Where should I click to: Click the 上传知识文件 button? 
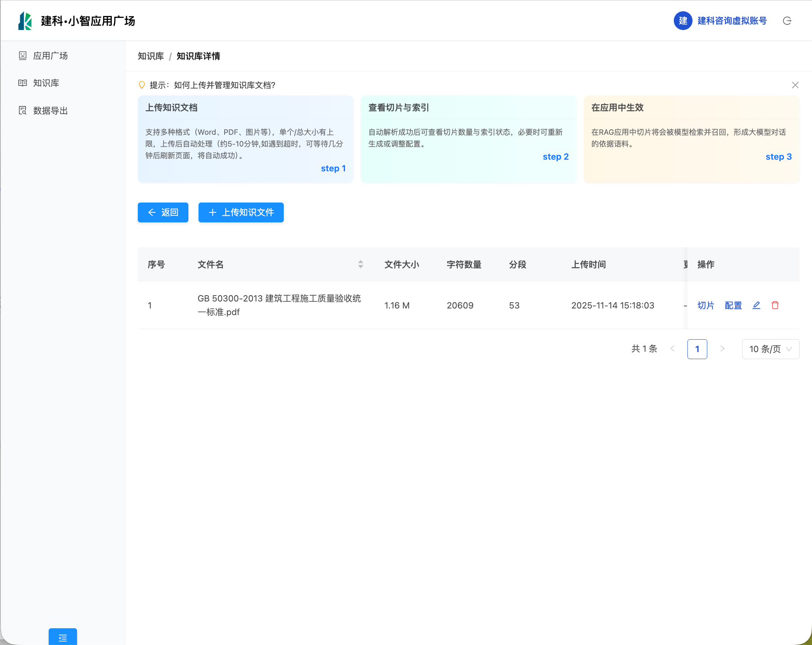[x=241, y=212]
